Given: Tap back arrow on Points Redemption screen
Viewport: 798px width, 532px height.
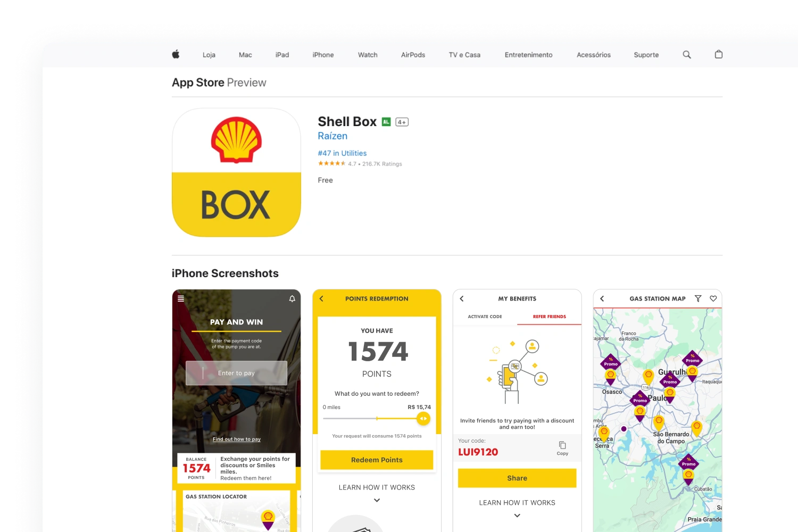Looking at the screenshot, I should [x=321, y=298].
